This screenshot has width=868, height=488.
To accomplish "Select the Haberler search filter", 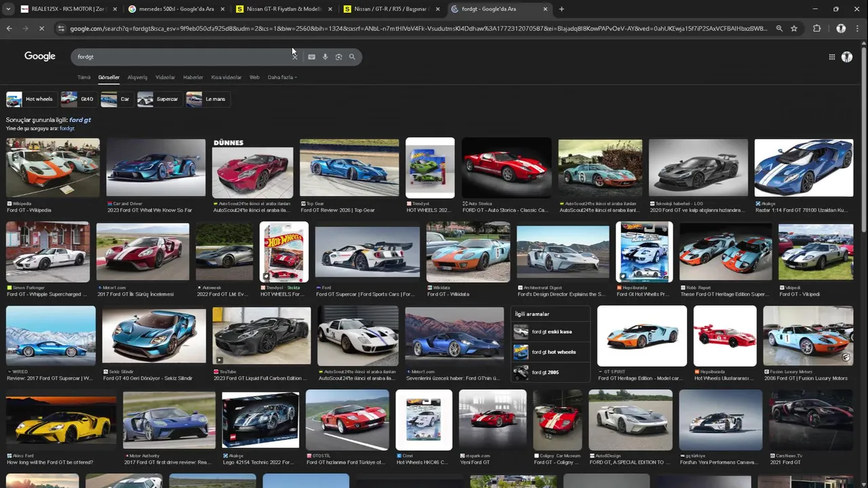I will 193,77.
